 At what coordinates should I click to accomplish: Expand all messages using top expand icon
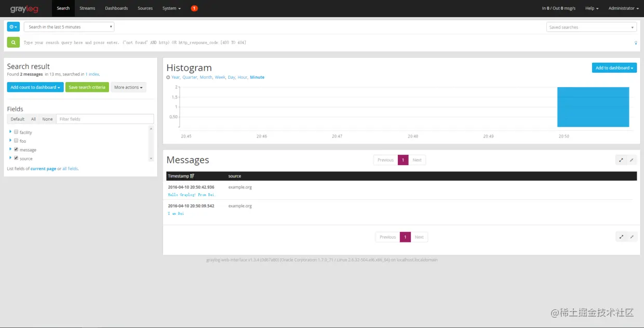tap(621, 160)
